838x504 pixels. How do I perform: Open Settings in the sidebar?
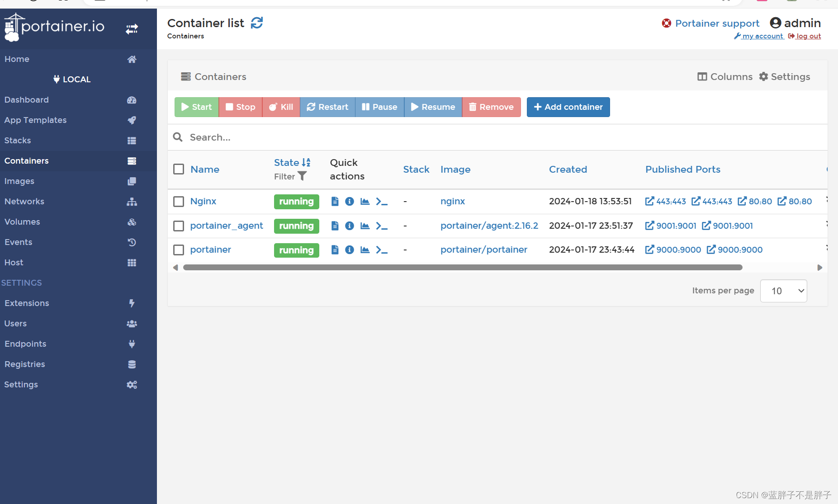[x=78, y=385]
